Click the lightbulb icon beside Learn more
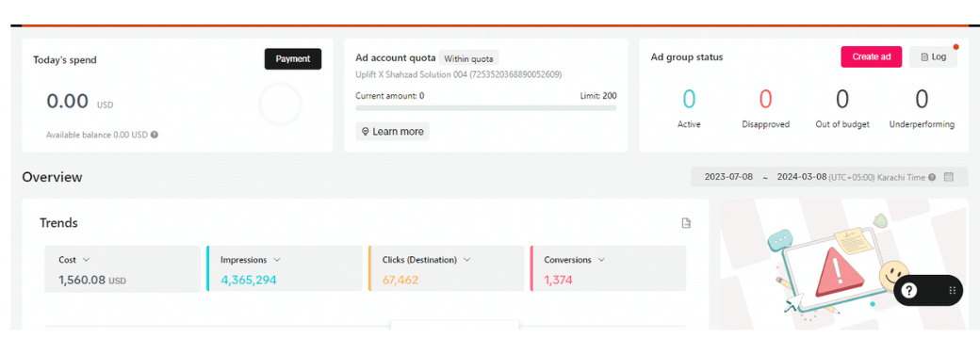This screenshot has width=980, height=354. click(x=365, y=132)
